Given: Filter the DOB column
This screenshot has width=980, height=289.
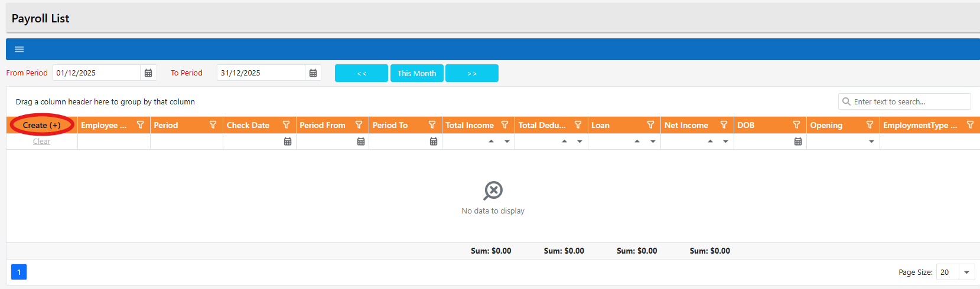Looking at the screenshot, I should point(796,125).
